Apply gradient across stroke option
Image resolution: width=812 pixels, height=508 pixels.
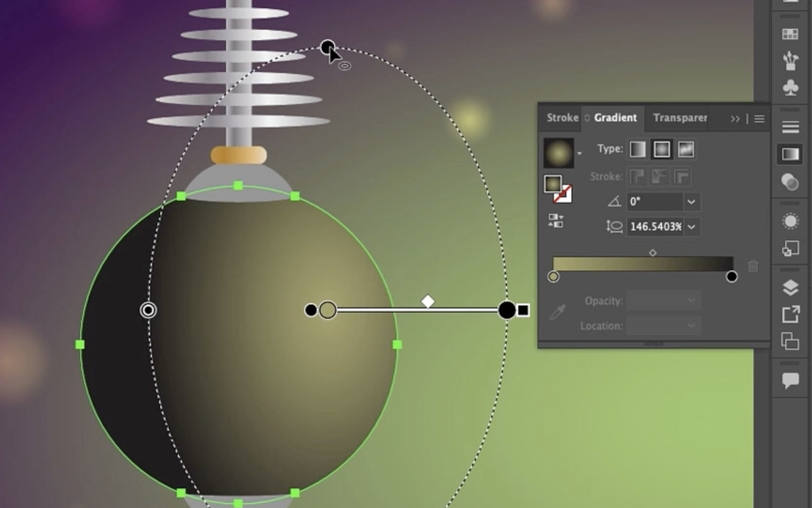click(682, 177)
